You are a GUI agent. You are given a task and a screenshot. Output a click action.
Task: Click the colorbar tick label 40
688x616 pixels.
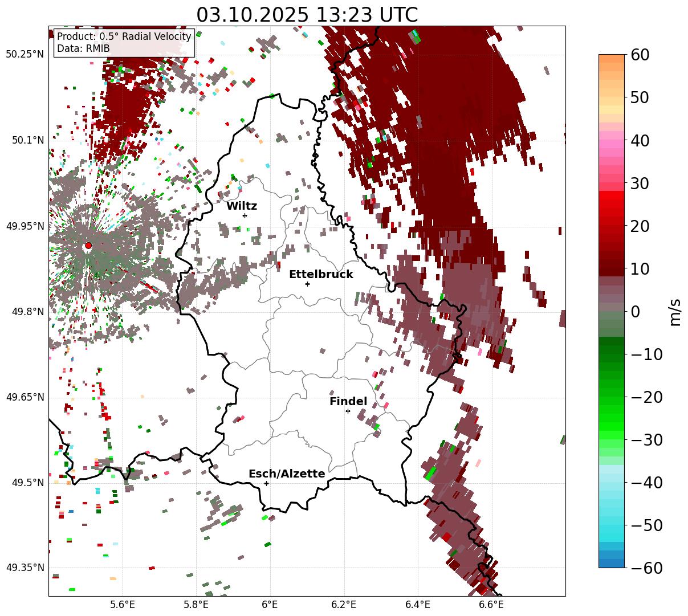point(640,140)
